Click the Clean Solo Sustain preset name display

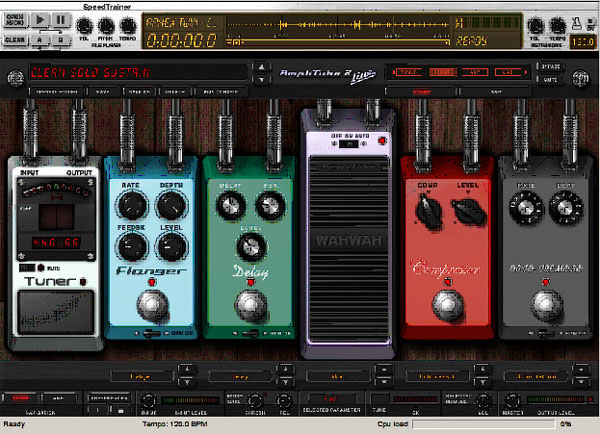[139, 73]
